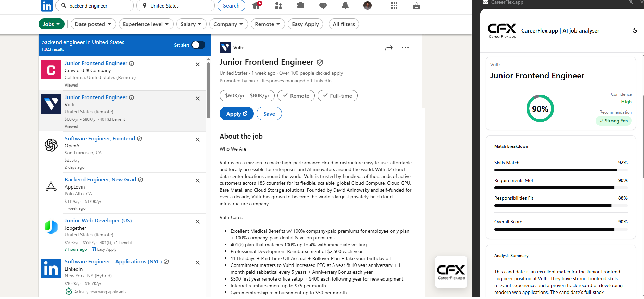Click verified badge next to job title
The image size is (644, 299).
[320, 62]
